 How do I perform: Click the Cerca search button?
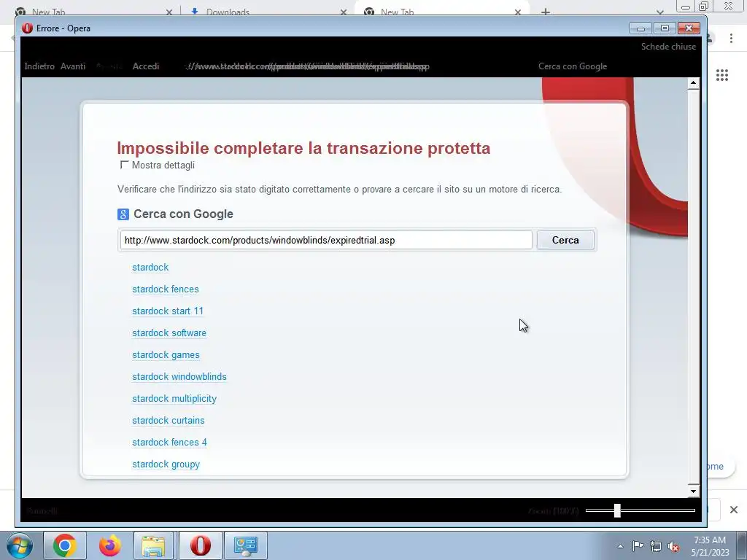click(x=565, y=240)
